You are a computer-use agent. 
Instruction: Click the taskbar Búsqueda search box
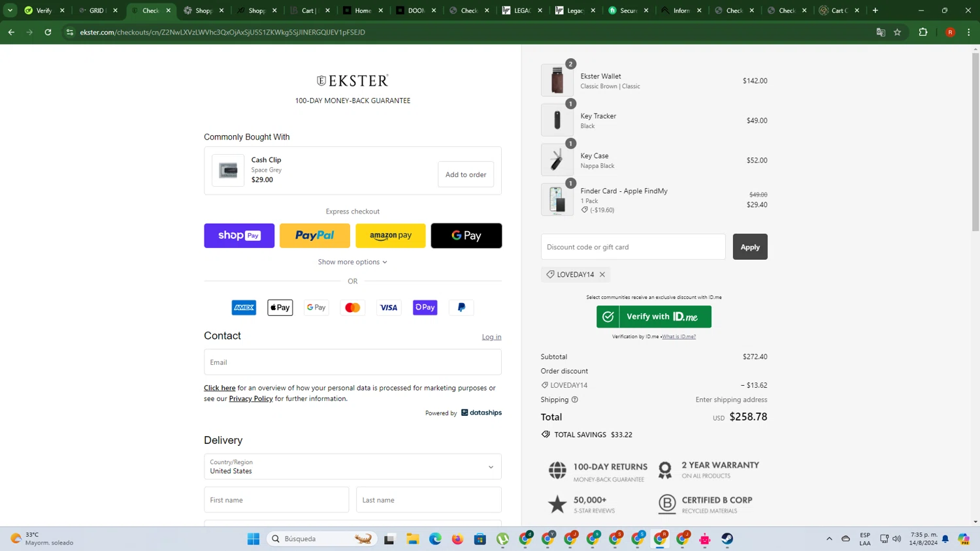point(322,539)
